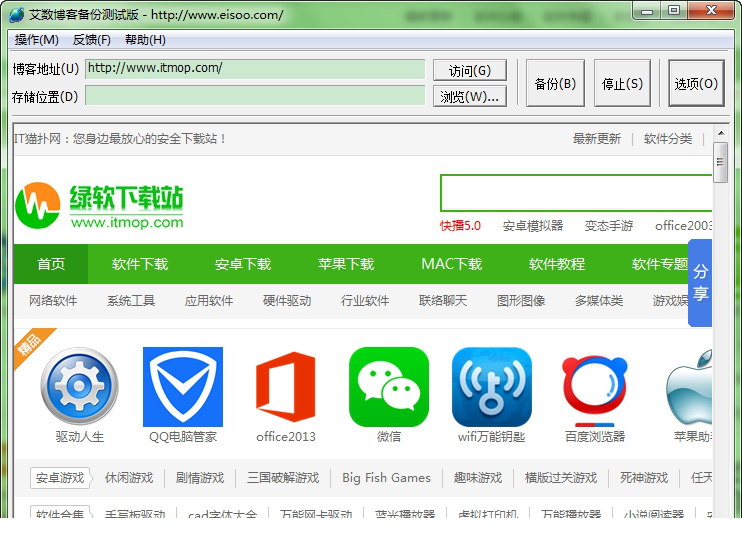Open the 系统工具 category link
Image resolution: width=742 pixels, height=538 pixels.
131,300
